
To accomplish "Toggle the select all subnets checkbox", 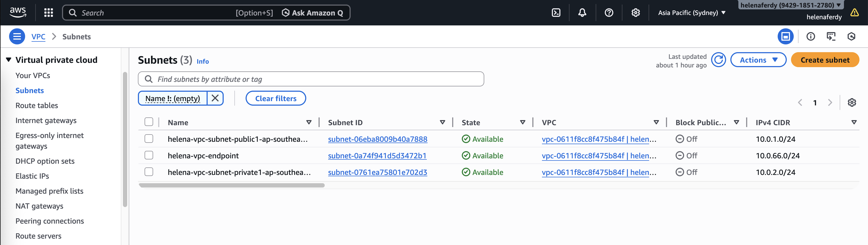I will 149,122.
